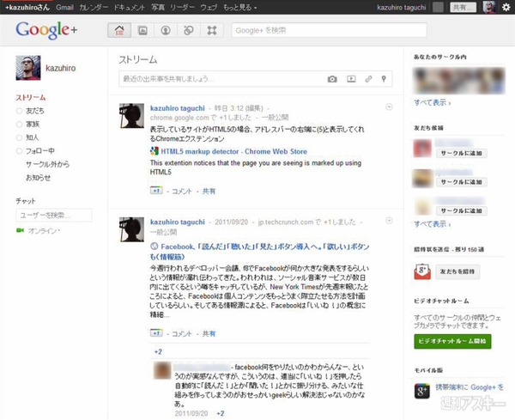Click 携帯端末に Google+ を mobile link
Viewport: 515px width, 420px height.
(x=469, y=387)
